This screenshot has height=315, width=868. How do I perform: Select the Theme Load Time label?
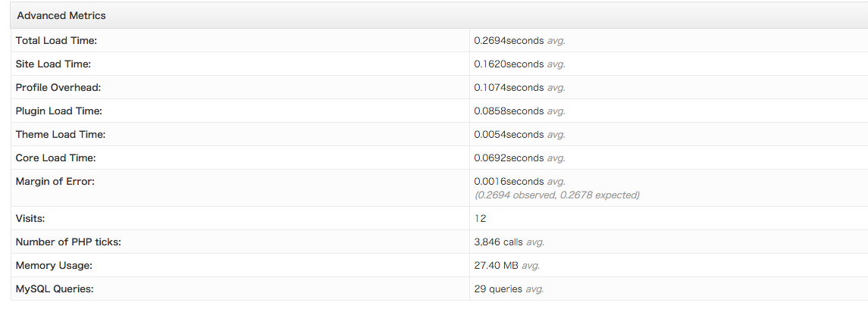pos(61,134)
